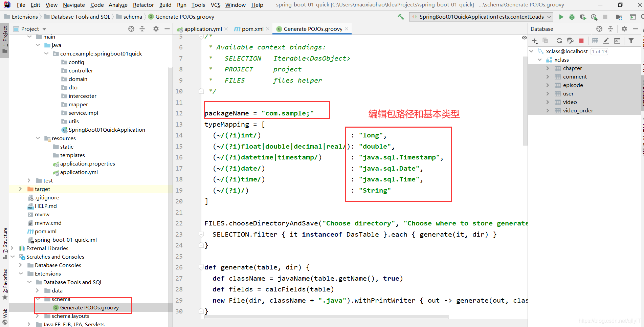The image size is (644, 327).
Task: Open the 1: Project side tool window
Action: pyautogui.click(x=5, y=40)
